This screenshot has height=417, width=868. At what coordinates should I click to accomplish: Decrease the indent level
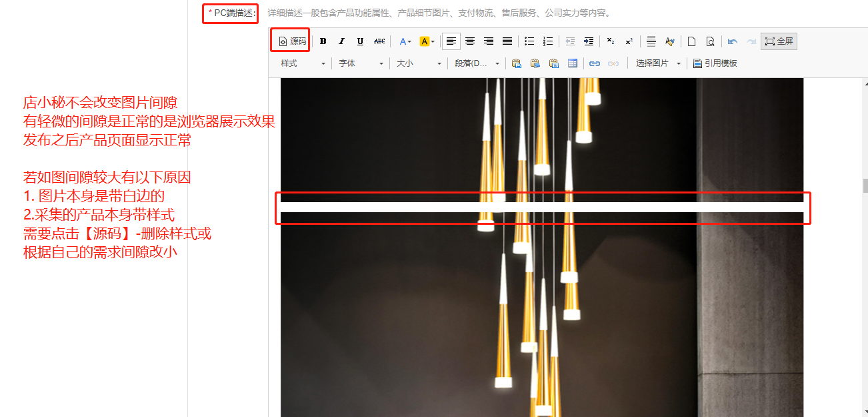tap(570, 41)
